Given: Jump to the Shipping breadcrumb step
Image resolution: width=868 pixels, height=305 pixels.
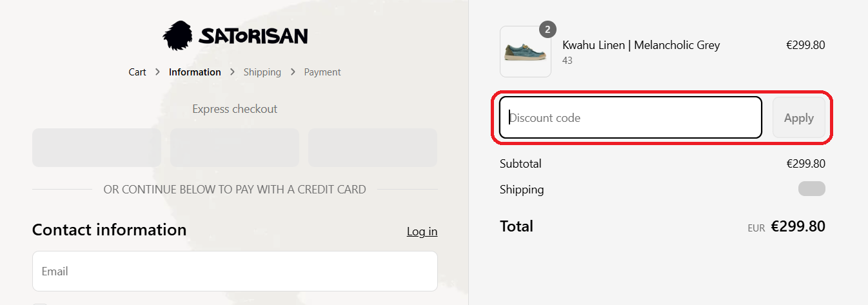Looking at the screenshot, I should click(262, 72).
